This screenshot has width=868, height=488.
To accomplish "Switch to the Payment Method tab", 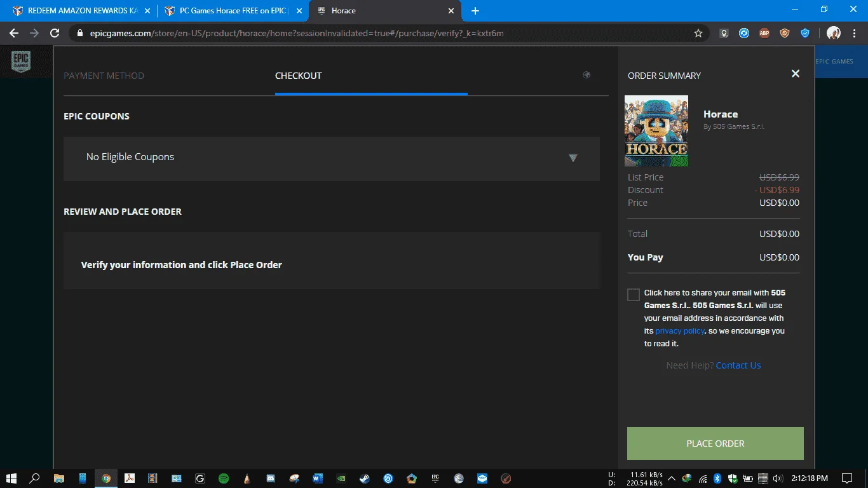I will point(104,76).
